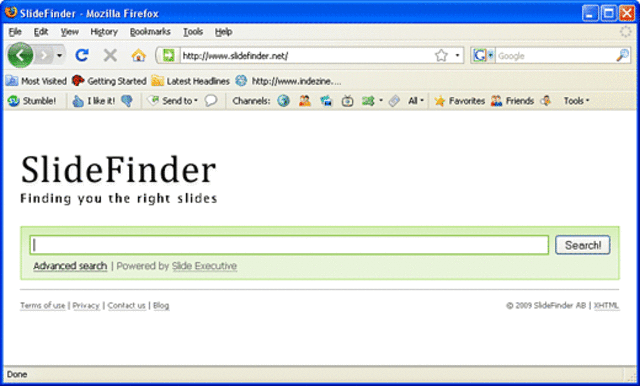Open the Send to dropdown
This screenshot has height=386, width=640.
click(x=173, y=101)
